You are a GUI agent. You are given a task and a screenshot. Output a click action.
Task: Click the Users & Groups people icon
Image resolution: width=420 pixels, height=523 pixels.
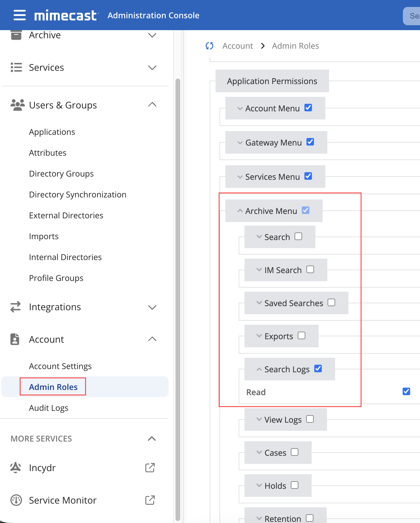17,105
